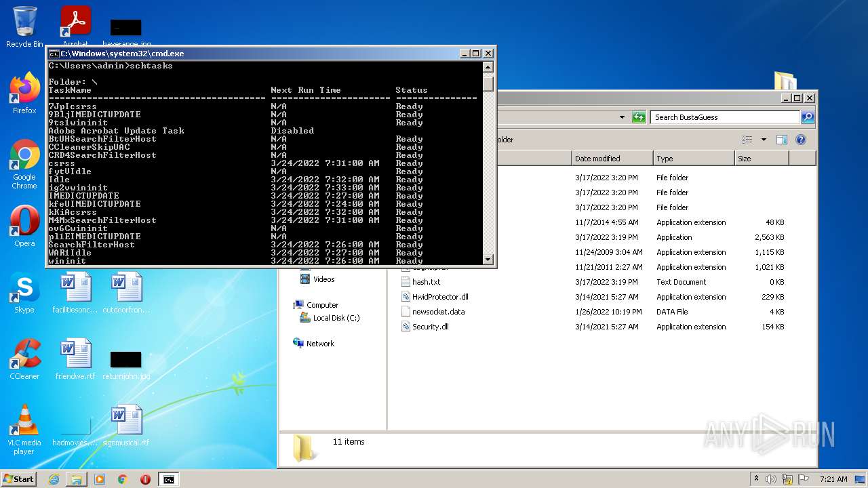Click the Windows Explorer taskbar button
Viewport: 868px width, 488px height.
77,479
